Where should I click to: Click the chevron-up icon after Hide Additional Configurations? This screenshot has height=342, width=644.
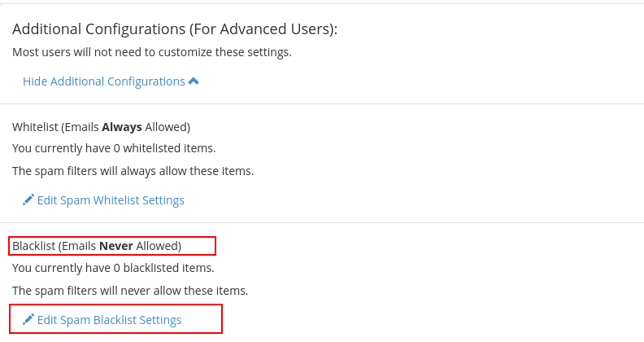(194, 81)
